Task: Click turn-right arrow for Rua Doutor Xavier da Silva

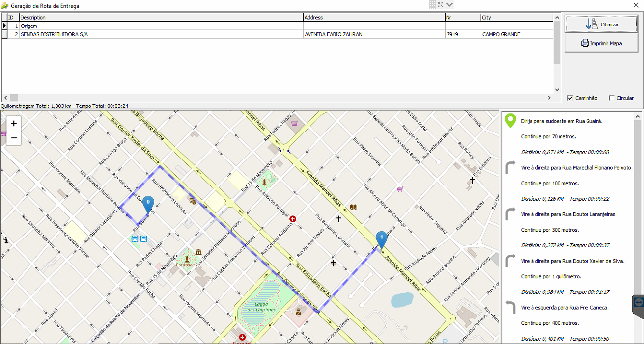Action: click(x=510, y=261)
